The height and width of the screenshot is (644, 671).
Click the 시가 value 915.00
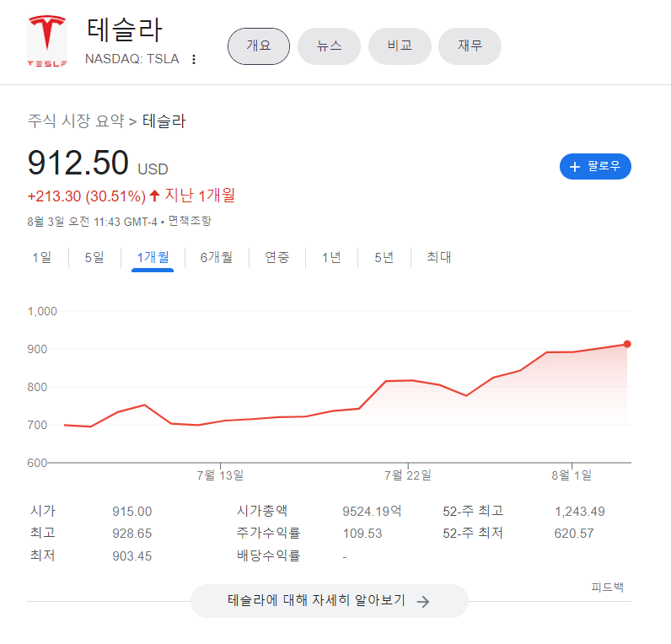132,512
